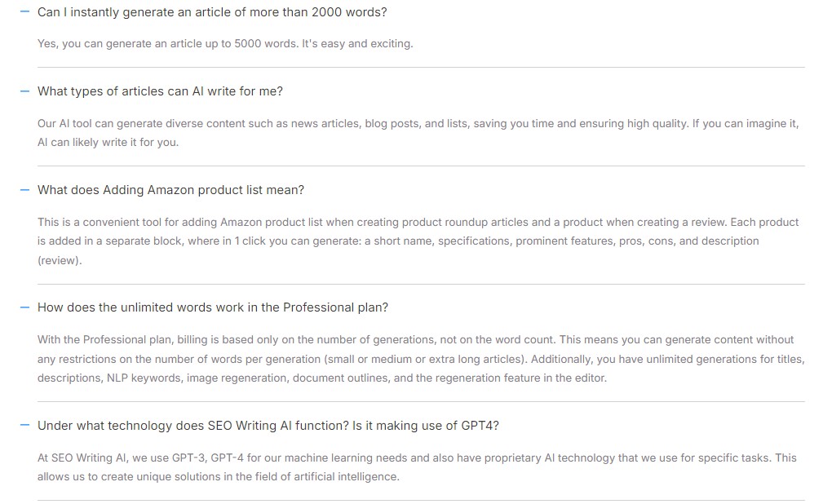
Task: Toggle "Under what technology does SEO Writing AI function" heading
Action: [x=268, y=426]
